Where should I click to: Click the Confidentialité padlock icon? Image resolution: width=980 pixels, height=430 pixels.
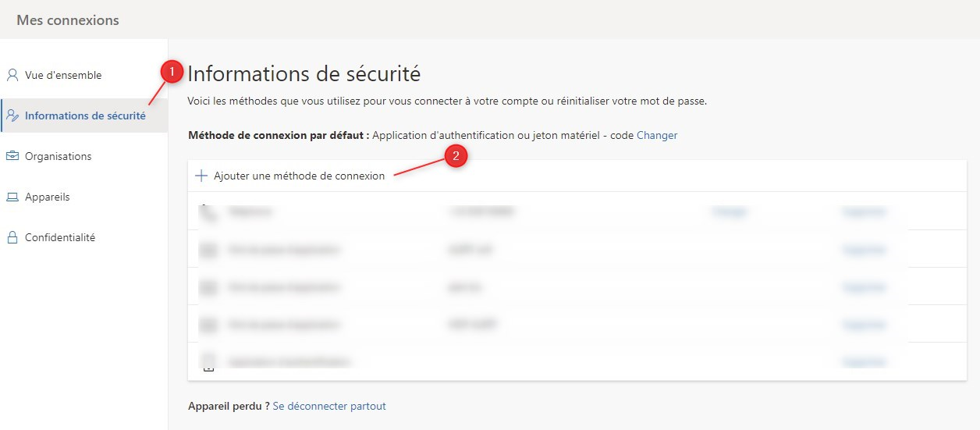tap(12, 238)
